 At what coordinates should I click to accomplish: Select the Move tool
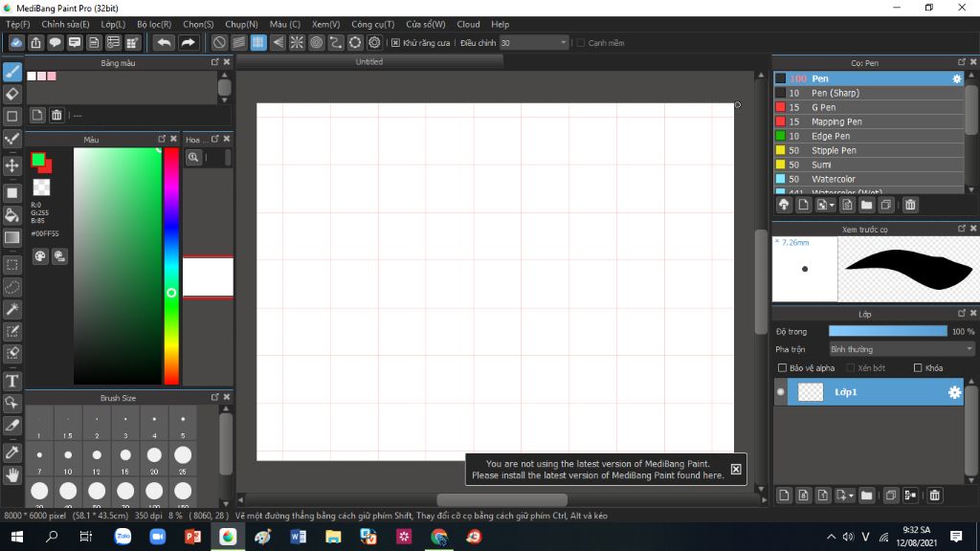(11, 165)
